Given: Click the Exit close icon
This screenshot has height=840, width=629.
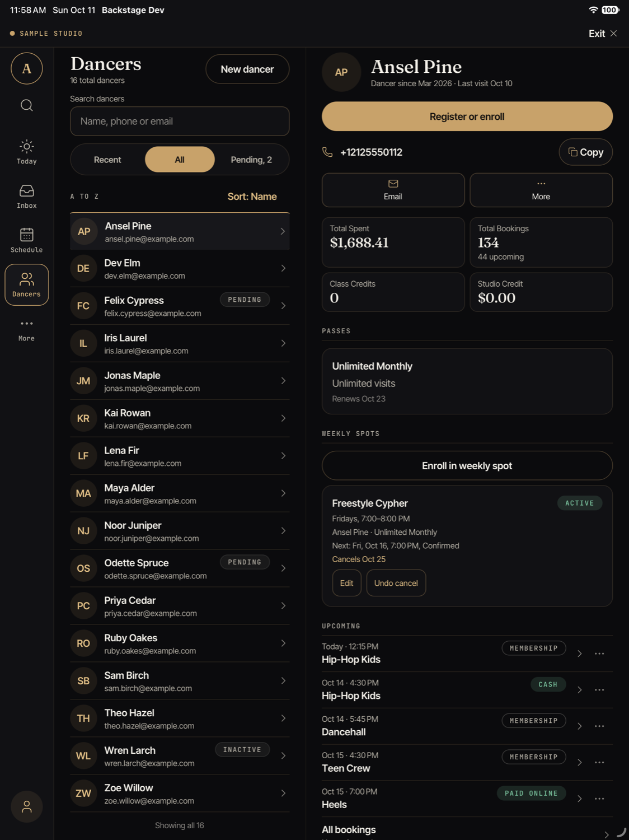Looking at the screenshot, I should click(x=614, y=34).
